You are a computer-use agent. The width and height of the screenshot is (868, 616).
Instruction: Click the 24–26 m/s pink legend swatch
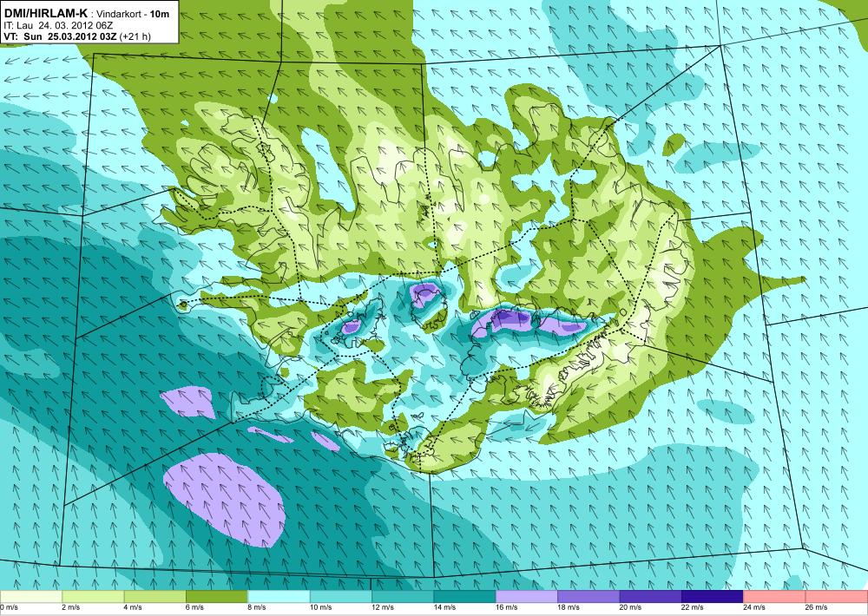click(775, 597)
